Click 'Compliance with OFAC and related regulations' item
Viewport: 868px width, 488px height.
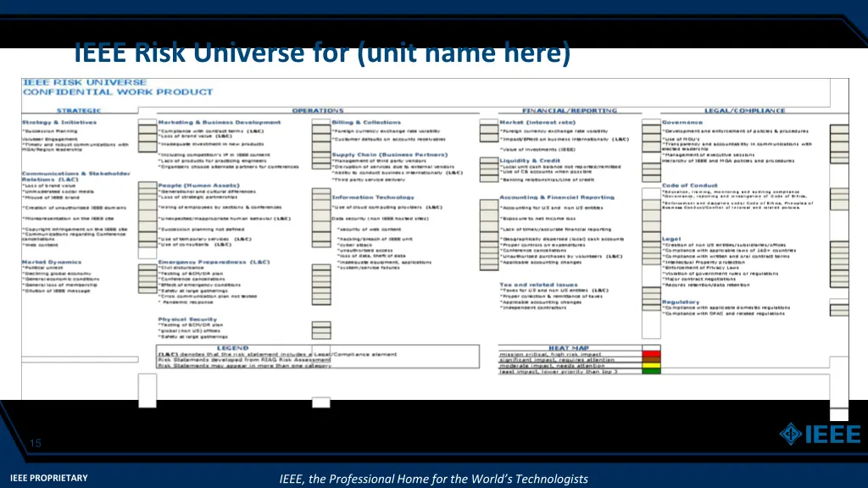pos(724,313)
